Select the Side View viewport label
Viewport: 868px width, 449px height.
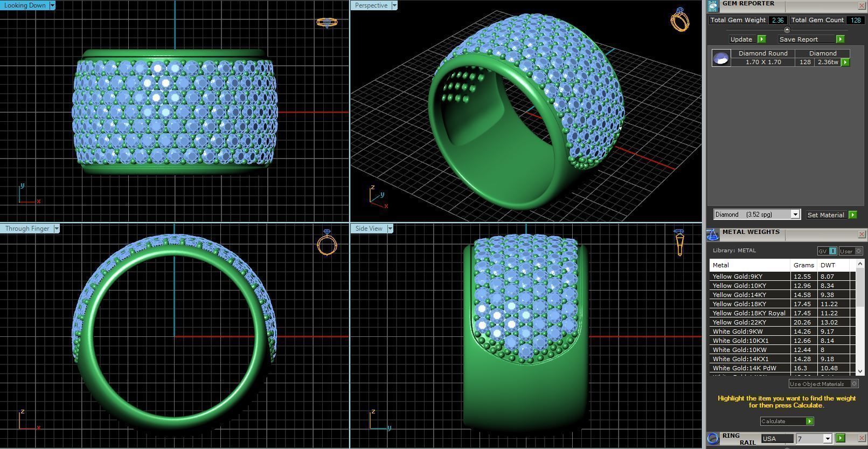pos(369,229)
